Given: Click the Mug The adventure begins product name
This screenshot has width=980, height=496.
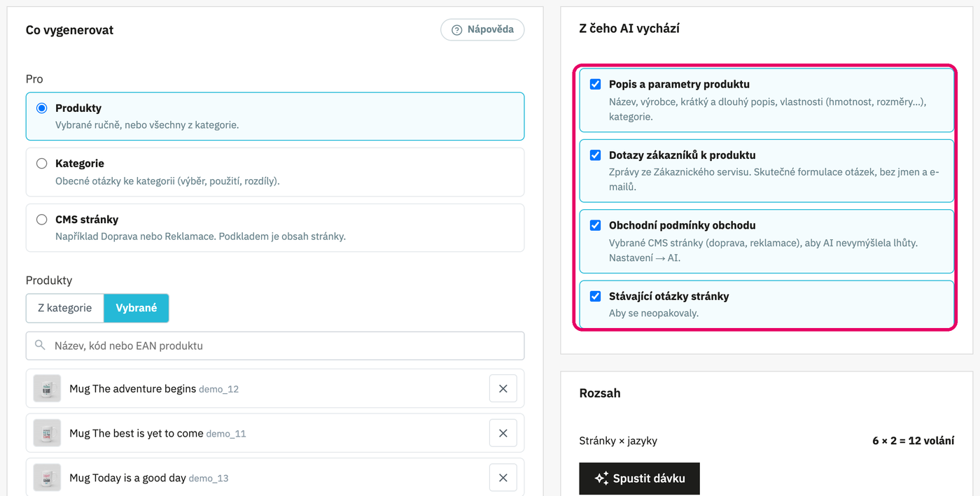Looking at the screenshot, I should point(132,389).
